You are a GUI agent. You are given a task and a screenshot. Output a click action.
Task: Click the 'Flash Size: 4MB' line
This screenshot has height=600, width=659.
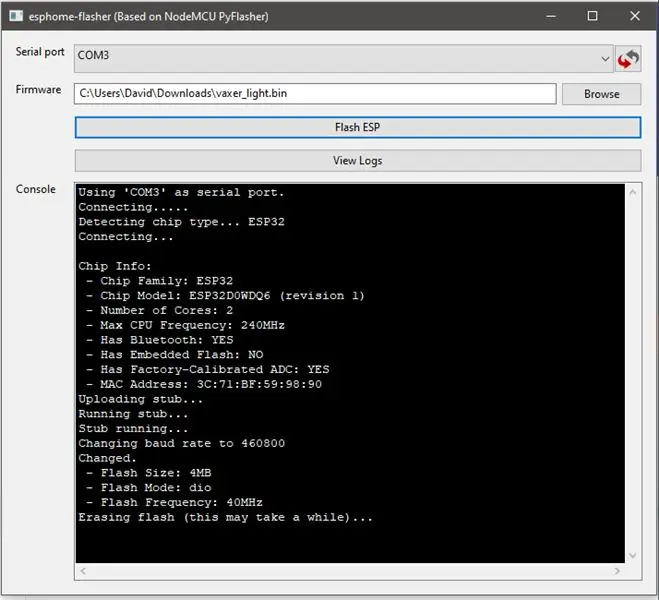[x=148, y=473]
